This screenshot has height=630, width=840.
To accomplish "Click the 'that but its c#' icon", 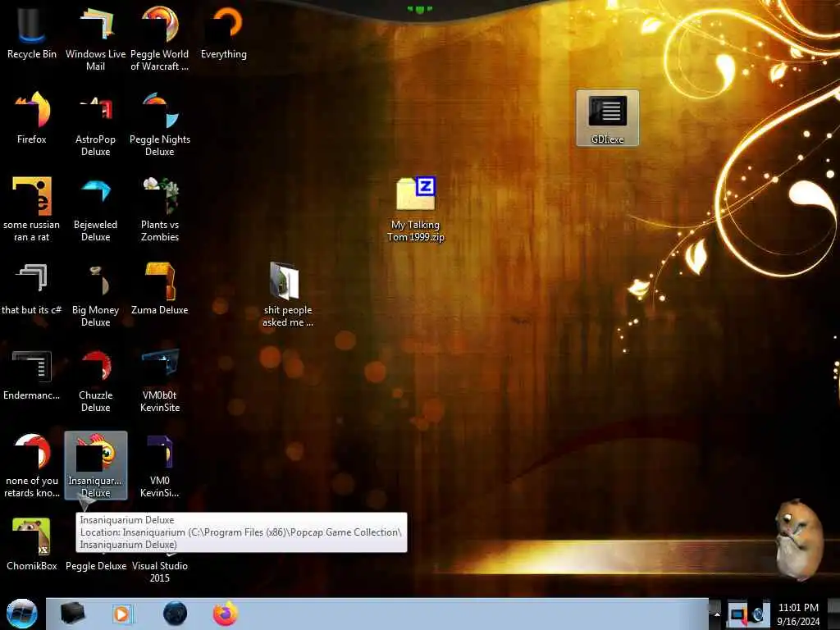I will click(x=32, y=290).
